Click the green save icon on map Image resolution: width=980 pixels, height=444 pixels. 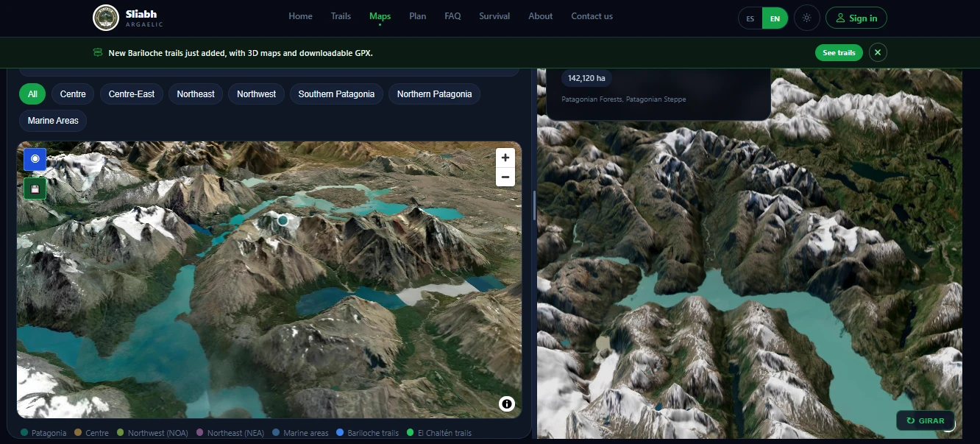(35, 188)
